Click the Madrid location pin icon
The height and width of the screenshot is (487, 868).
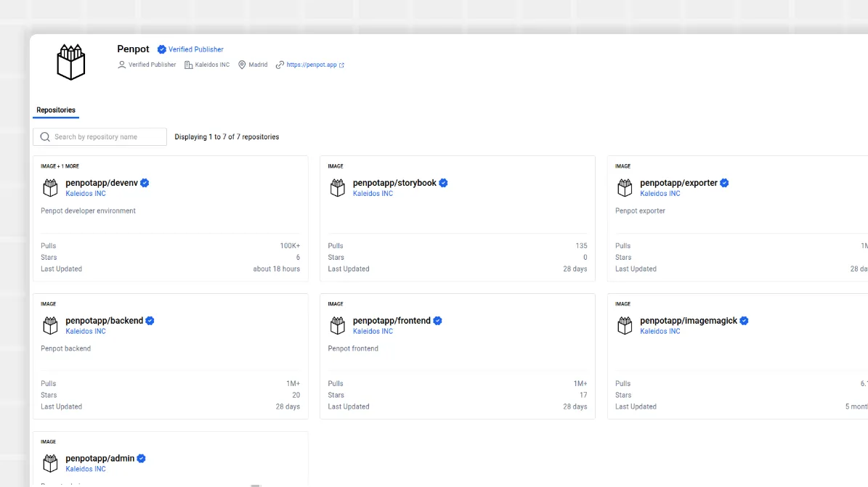point(240,65)
